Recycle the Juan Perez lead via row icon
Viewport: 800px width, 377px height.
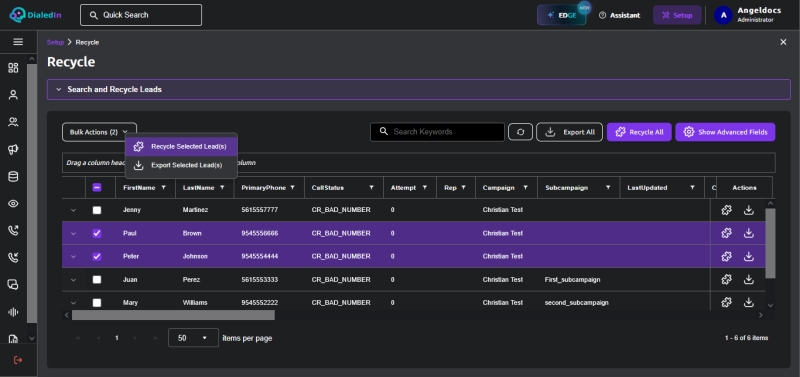coord(727,280)
